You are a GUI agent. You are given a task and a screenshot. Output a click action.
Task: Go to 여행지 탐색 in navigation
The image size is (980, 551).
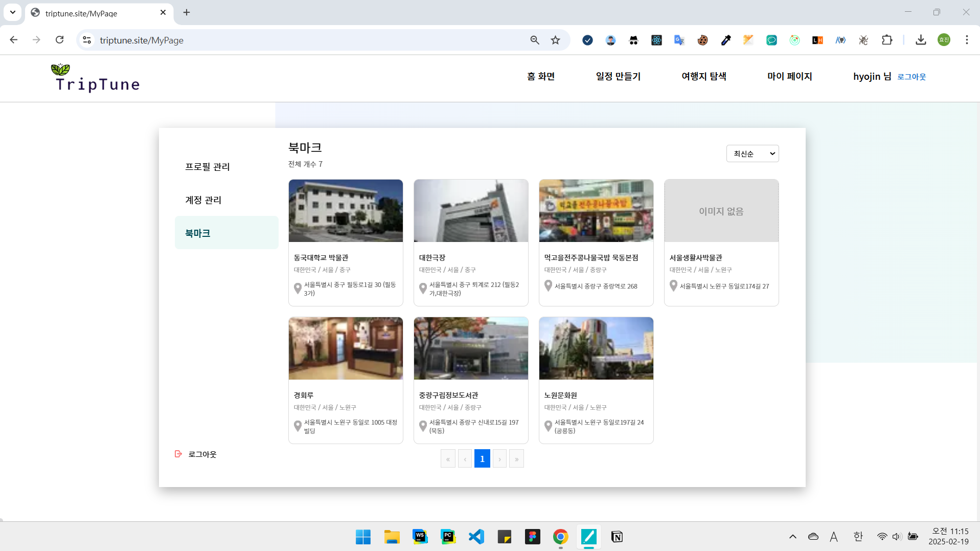coord(703,76)
